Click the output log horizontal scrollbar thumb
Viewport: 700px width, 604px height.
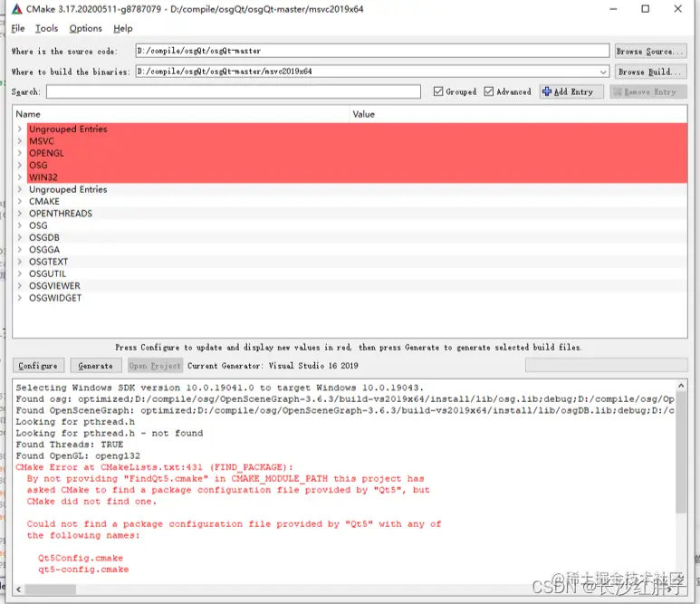click(x=50, y=590)
